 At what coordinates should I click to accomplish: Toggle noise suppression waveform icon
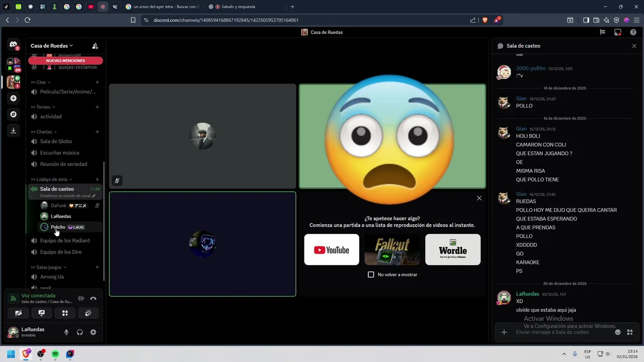pos(81,298)
